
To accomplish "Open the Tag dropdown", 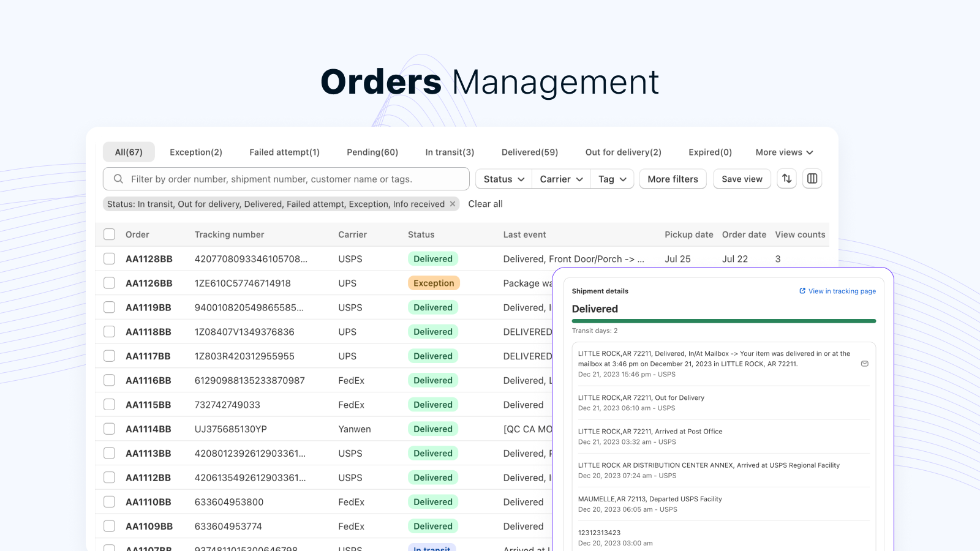I will [611, 179].
